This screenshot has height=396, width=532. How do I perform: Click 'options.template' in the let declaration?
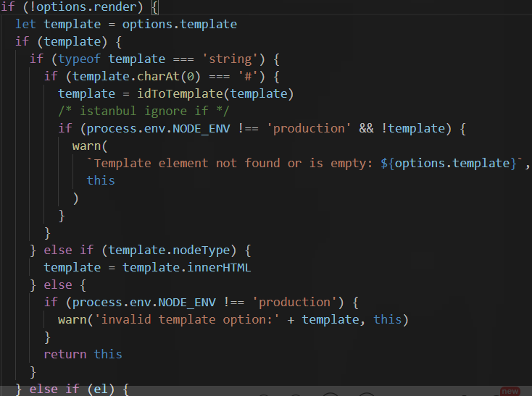tap(180, 25)
